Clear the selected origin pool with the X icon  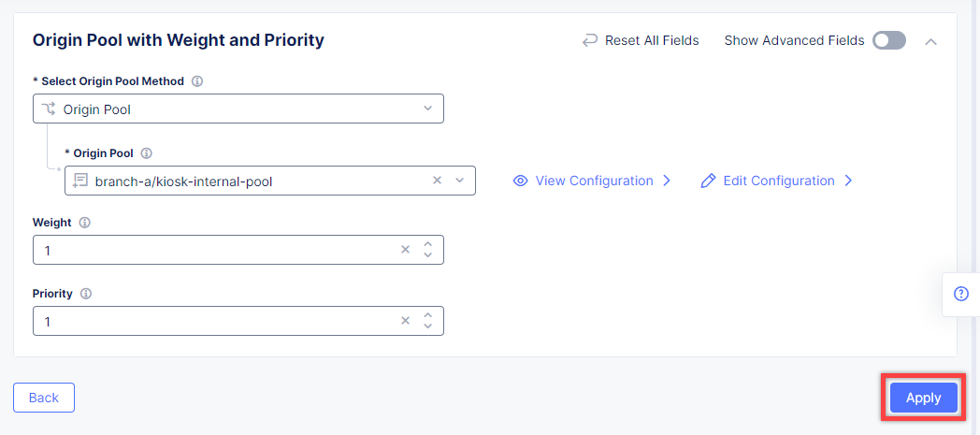pos(437,181)
